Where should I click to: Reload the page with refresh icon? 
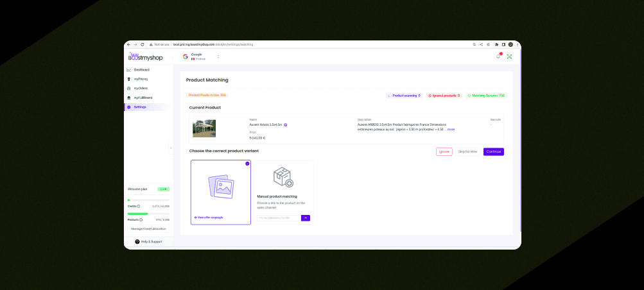(143, 44)
